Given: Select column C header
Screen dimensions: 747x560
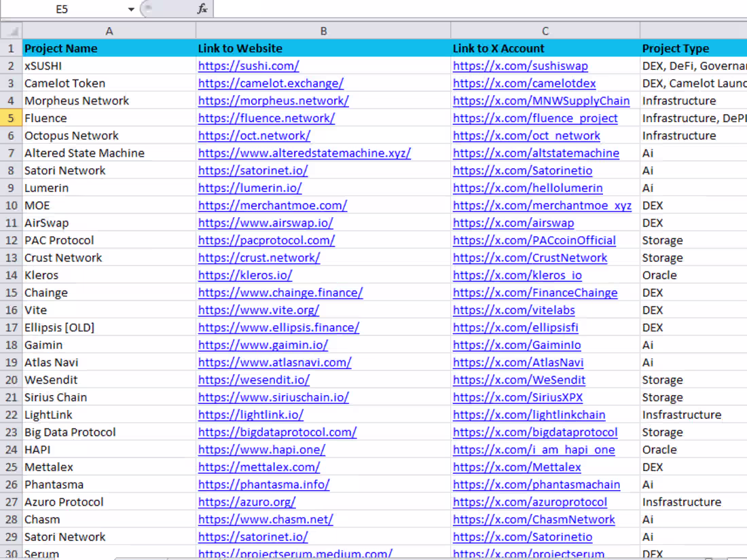Looking at the screenshot, I should (545, 31).
